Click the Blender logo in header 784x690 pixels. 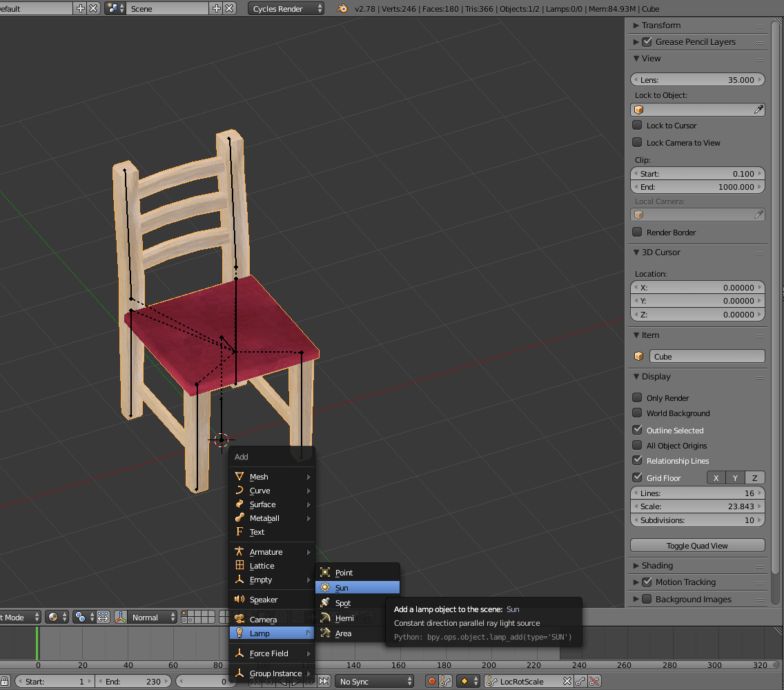[342, 9]
